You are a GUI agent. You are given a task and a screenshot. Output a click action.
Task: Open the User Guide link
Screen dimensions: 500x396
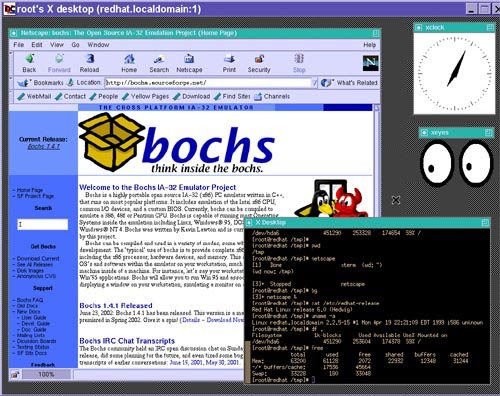pos(34,318)
